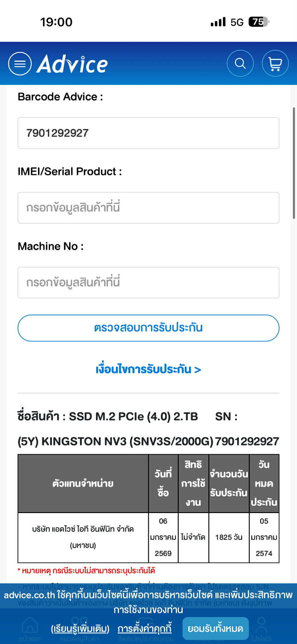Open the hamburger menu icon

point(20,64)
